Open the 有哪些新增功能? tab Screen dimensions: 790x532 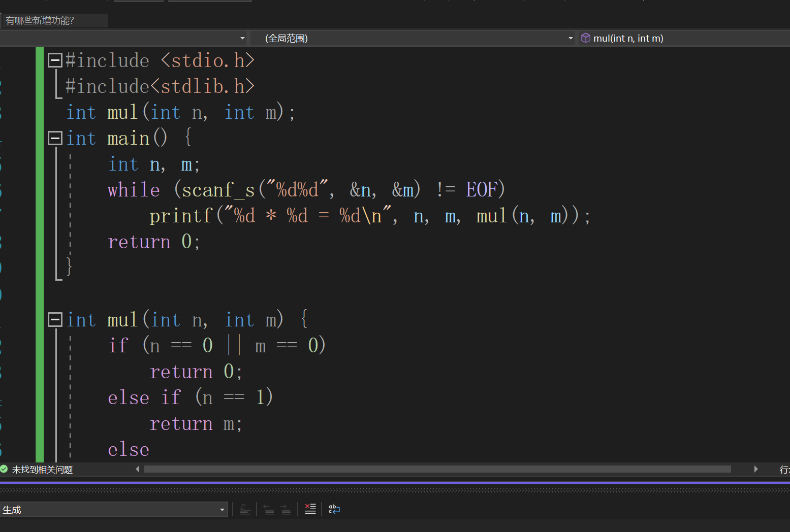tap(40, 21)
